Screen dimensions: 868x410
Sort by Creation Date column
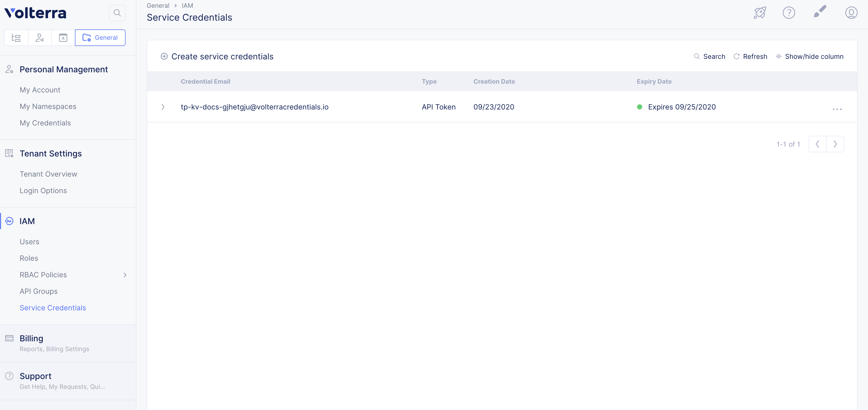pos(494,82)
